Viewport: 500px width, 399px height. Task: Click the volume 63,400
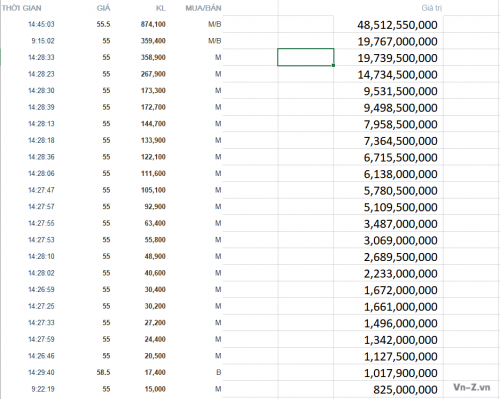point(155,223)
